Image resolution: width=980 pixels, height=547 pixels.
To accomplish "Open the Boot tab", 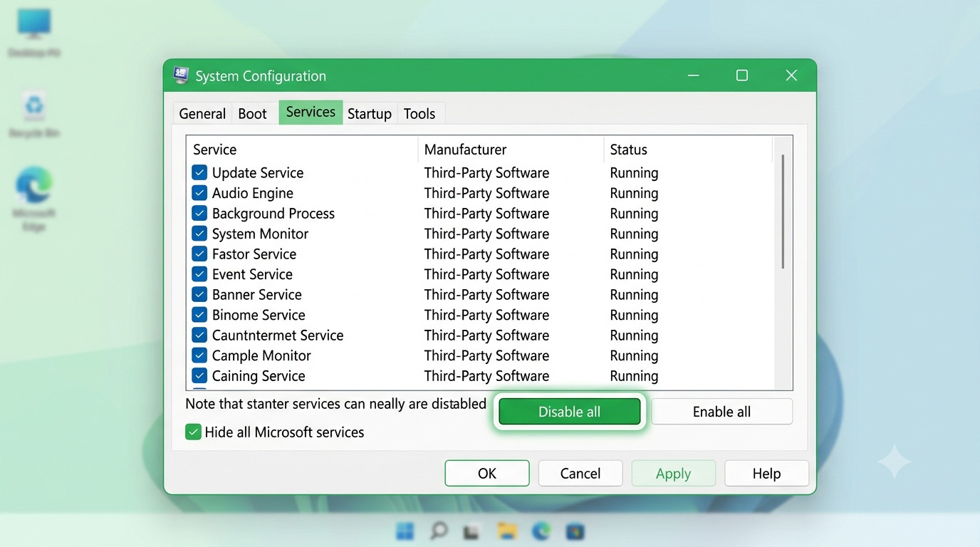I will click(x=252, y=113).
